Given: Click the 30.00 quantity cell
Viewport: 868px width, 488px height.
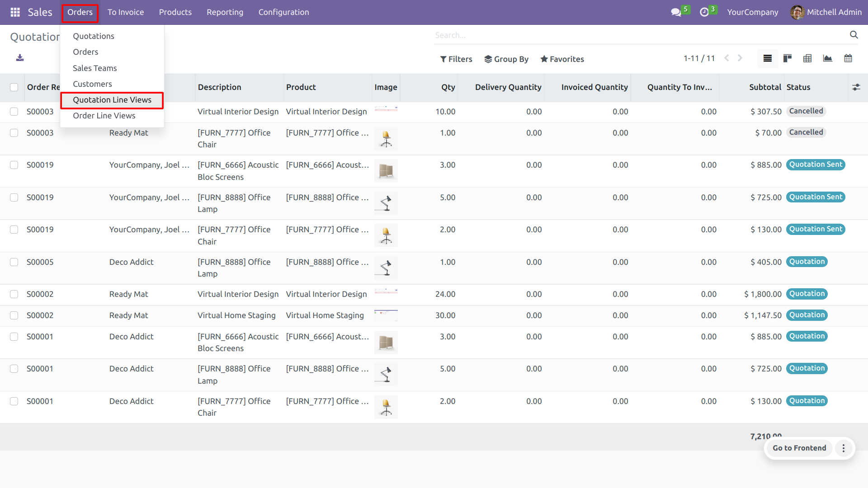Looking at the screenshot, I should pyautogui.click(x=445, y=315).
